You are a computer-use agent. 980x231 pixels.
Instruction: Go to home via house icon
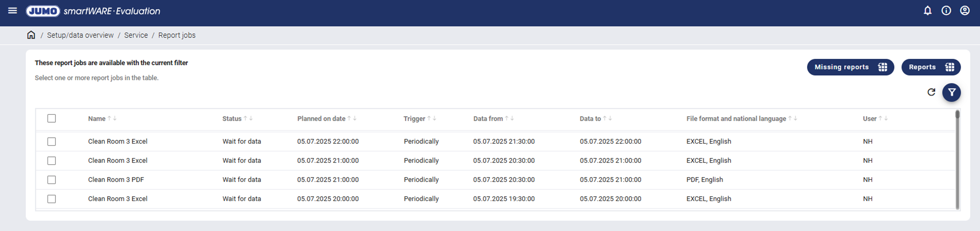coord(31,35)
